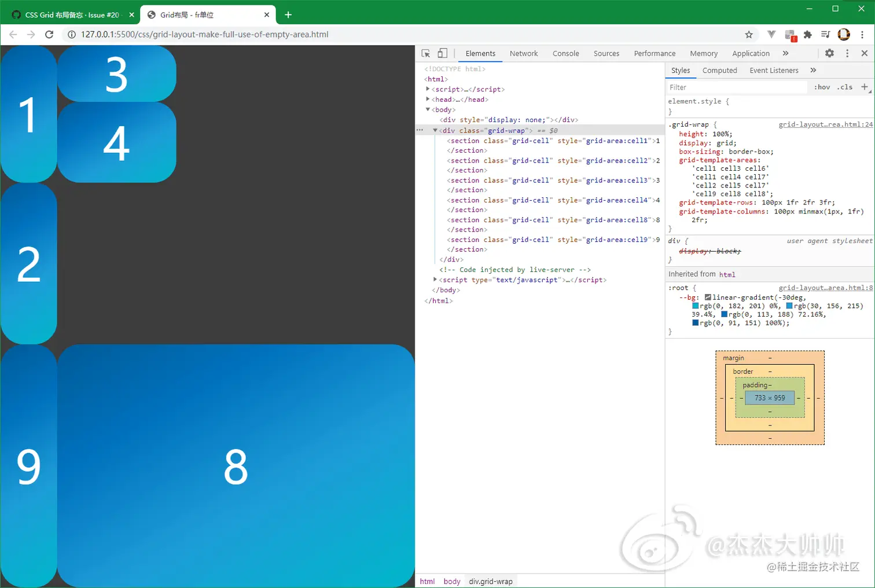Viewport: 875px width, 588px height.
Task: Open Chrome three-dot main menu
Action: point(862,35)
